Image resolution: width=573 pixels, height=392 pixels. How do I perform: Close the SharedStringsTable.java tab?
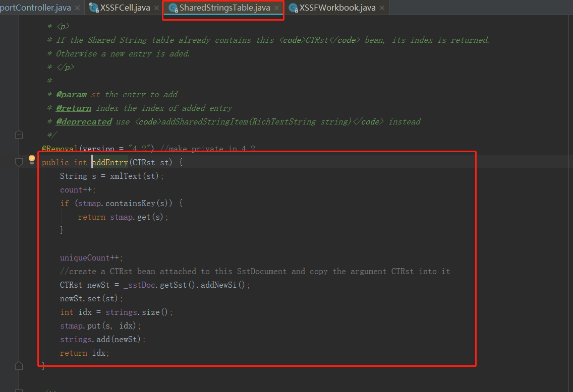pyautogui.click(x=276, y=8)
